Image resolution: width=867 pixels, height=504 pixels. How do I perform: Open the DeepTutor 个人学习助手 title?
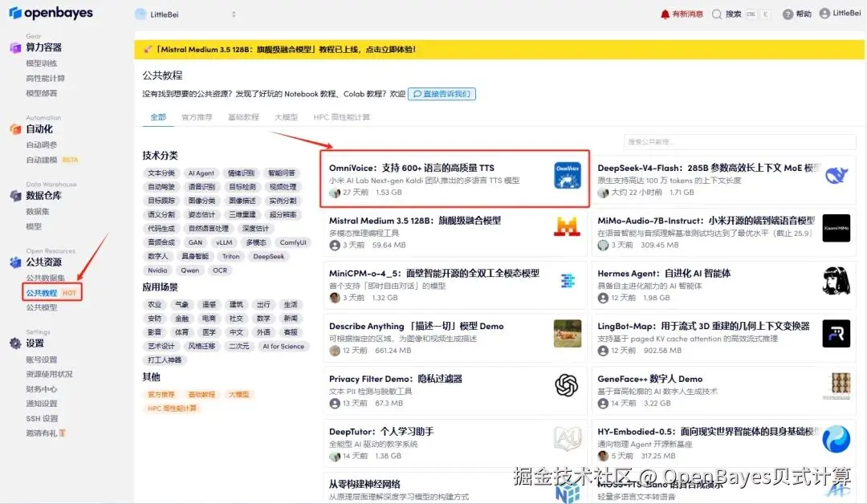point(381,432)
